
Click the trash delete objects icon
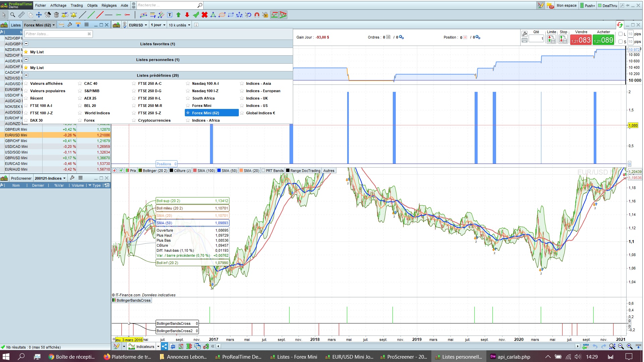(x=56, y=15)
